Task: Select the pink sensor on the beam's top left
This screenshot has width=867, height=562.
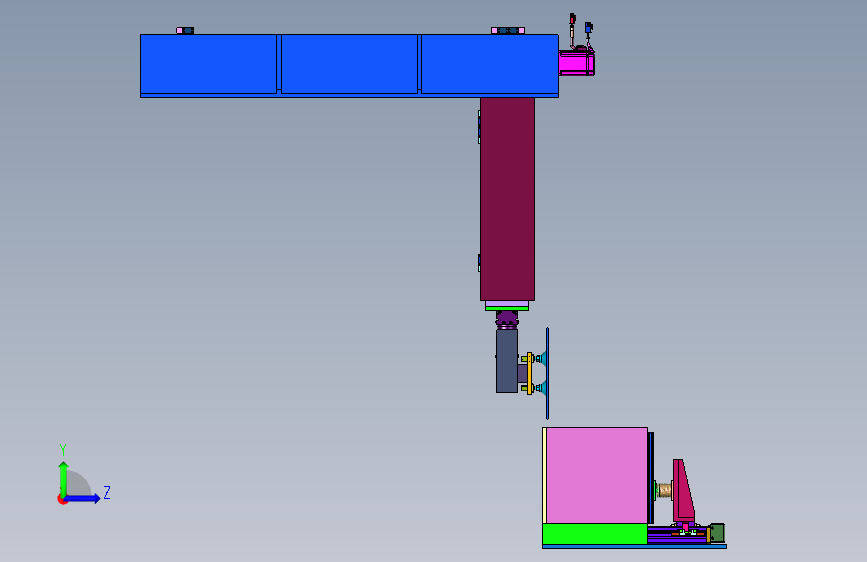Action: tap(185, 30)
